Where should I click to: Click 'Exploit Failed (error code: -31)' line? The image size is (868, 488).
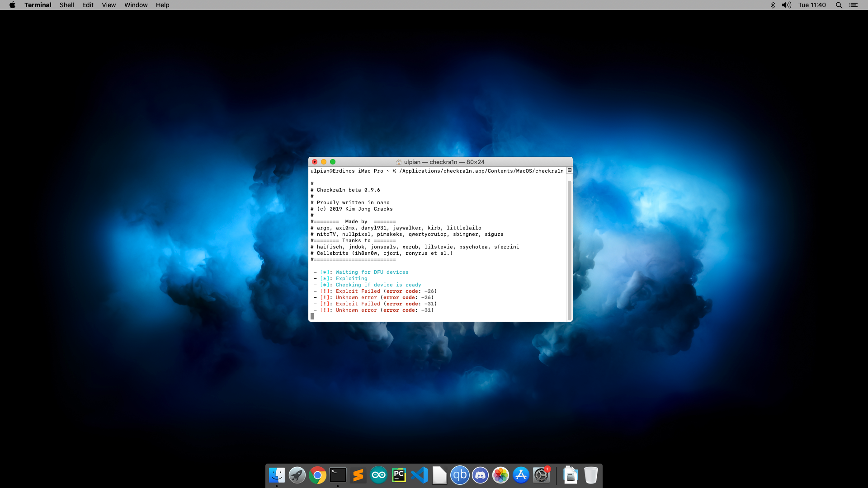(x=375, y=304)
